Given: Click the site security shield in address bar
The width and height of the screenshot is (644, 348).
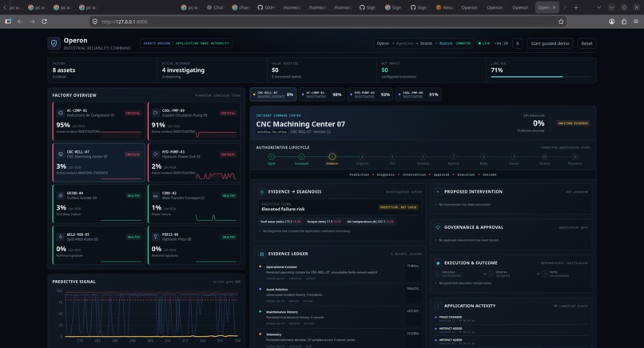Looking at the screenshot, I should (95, 22).
